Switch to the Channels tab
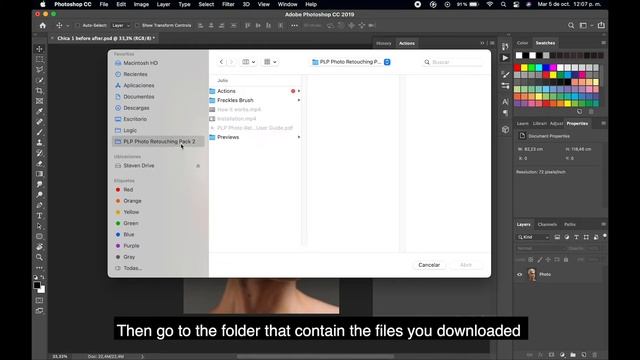This screenshot has width=640, height=360. pos(547,224)
